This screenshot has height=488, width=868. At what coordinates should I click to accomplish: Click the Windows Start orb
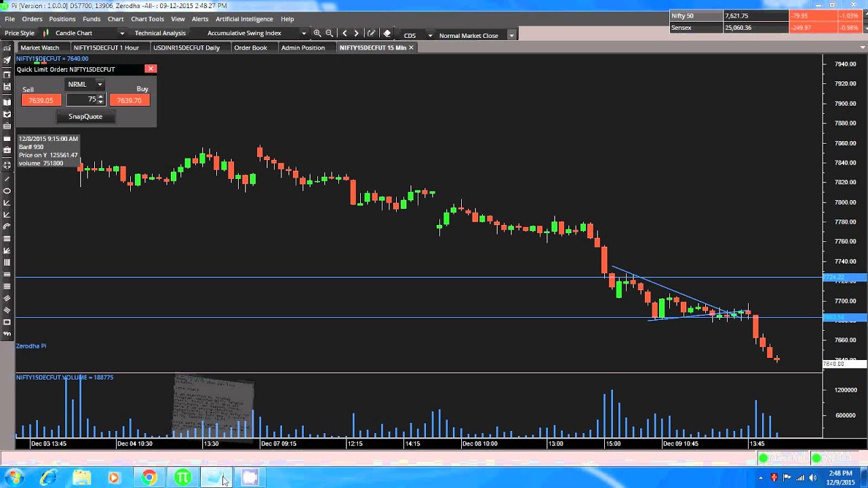click(x=14, y=477)
